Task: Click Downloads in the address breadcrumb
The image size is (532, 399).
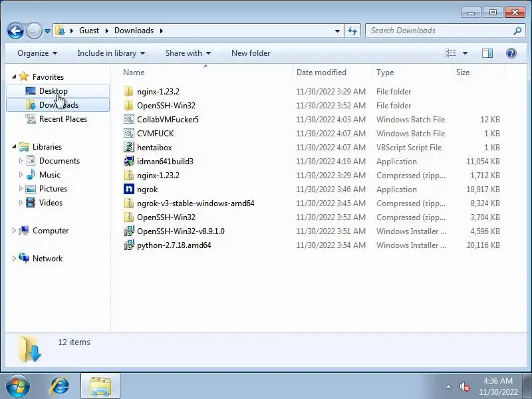Action: click(134, 31)
